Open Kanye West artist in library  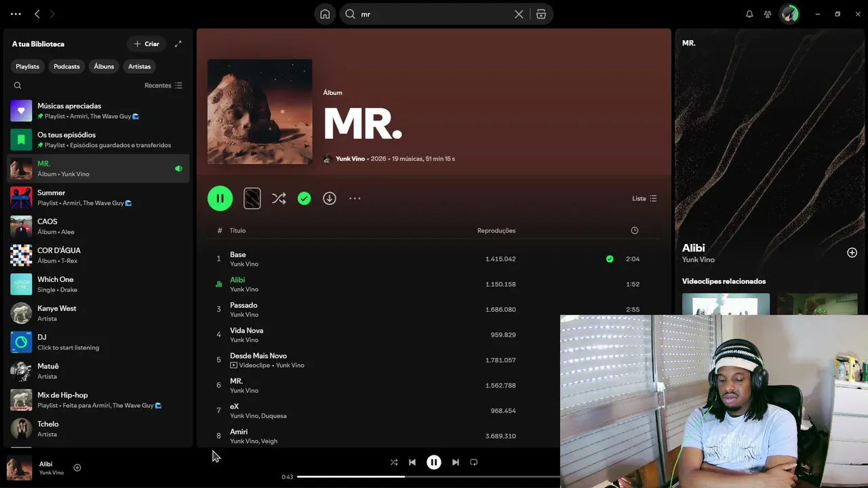tap(98, 313)
